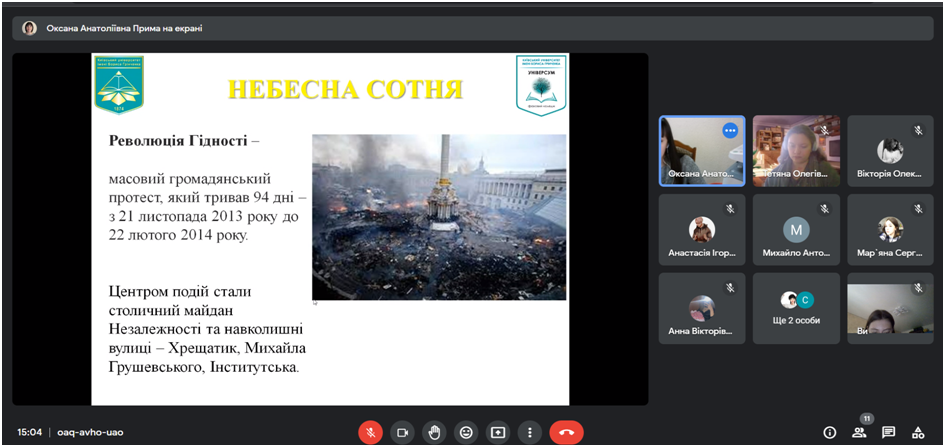Viewport: 945px width, 447px height.
Task: Click the muted mic icon on Вікторія Олек… tile
Action: [918, 130]
